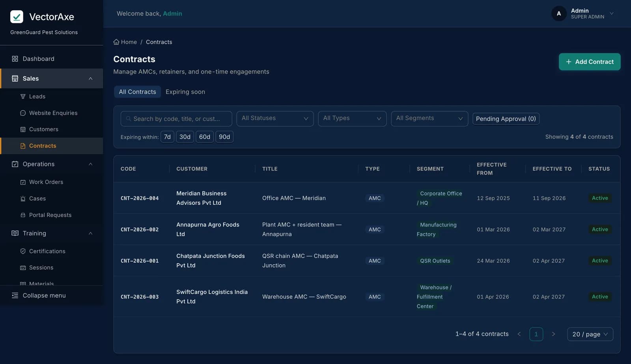Select page 1 in pagination

[x=536, y=334]
